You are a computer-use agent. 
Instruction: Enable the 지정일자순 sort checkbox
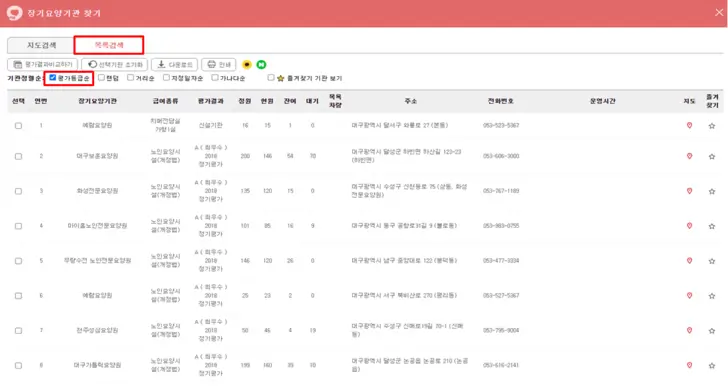click(166, 78)
